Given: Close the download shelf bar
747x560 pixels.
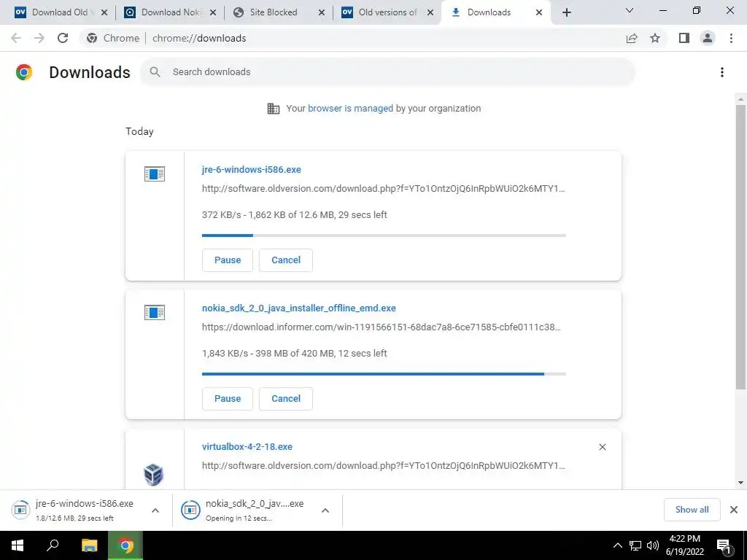Looking at the screenshot, I should click(x=734, y=510).
